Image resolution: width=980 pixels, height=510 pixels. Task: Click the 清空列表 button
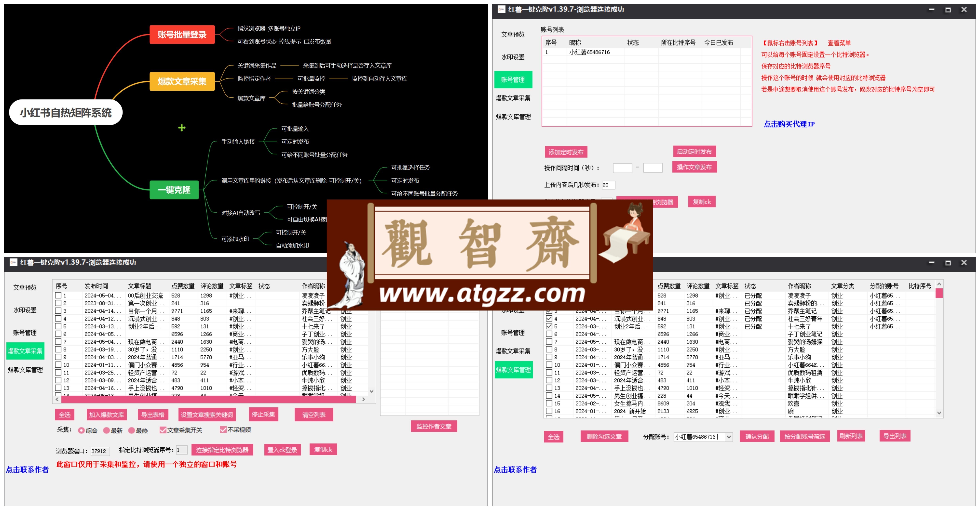point(314,415)
